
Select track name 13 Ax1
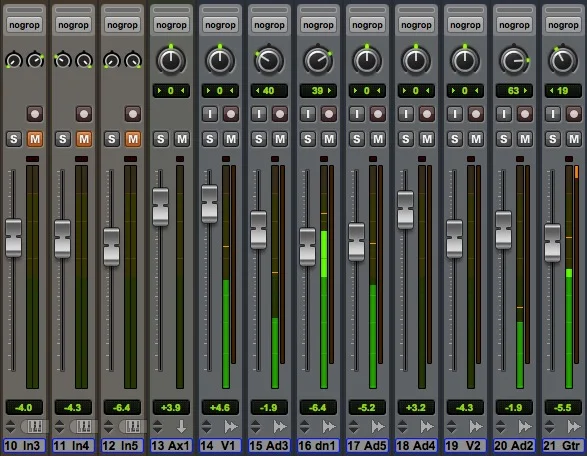click(x=171, y=446)
